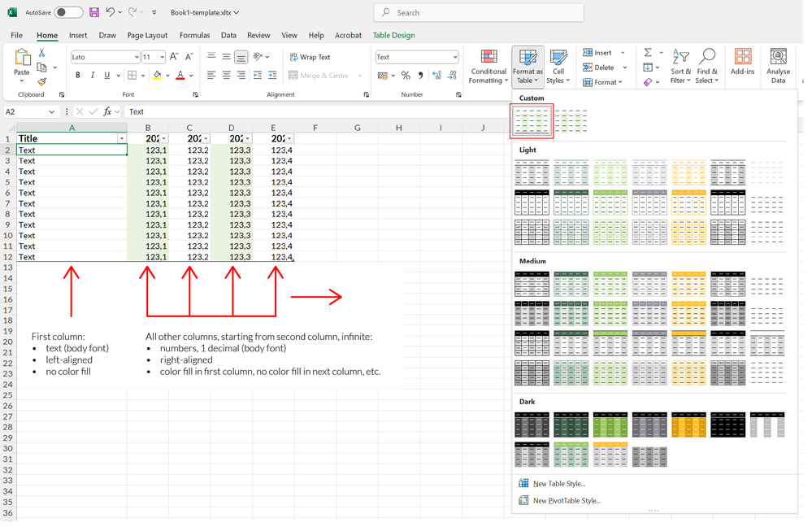Open the Title column filter dropdown
812x527 pixels.
point(122,138)
